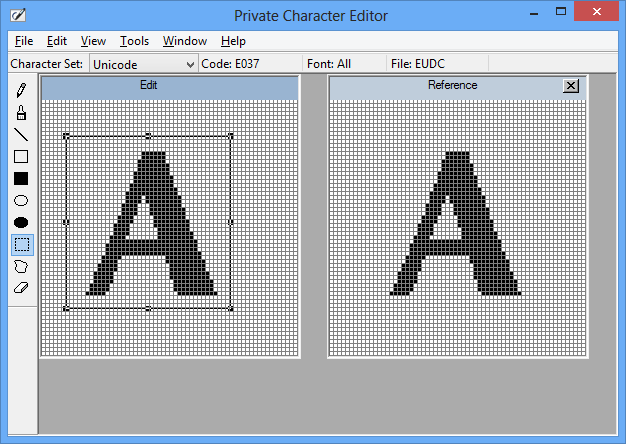Choose the Straight Line tool

21,135
